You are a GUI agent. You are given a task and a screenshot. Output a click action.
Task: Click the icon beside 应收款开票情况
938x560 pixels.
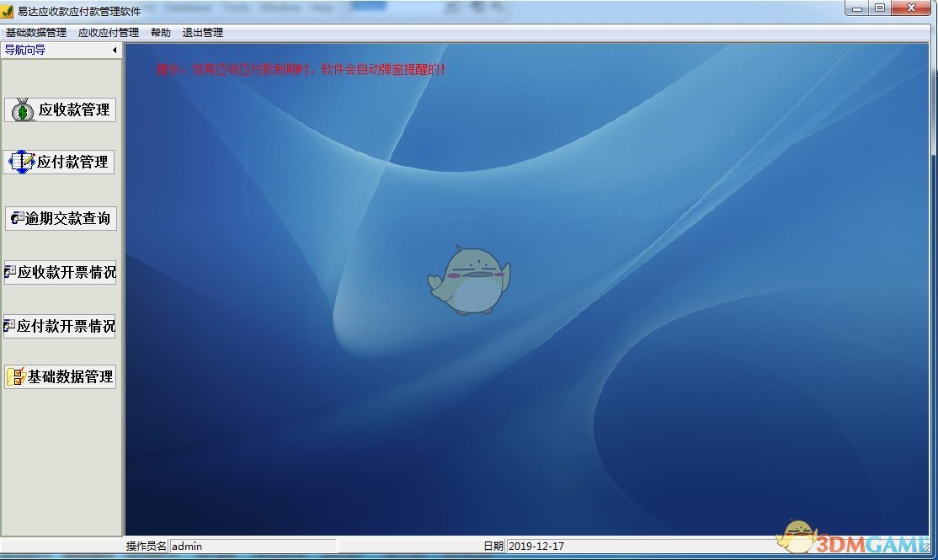tap(10, 272)
